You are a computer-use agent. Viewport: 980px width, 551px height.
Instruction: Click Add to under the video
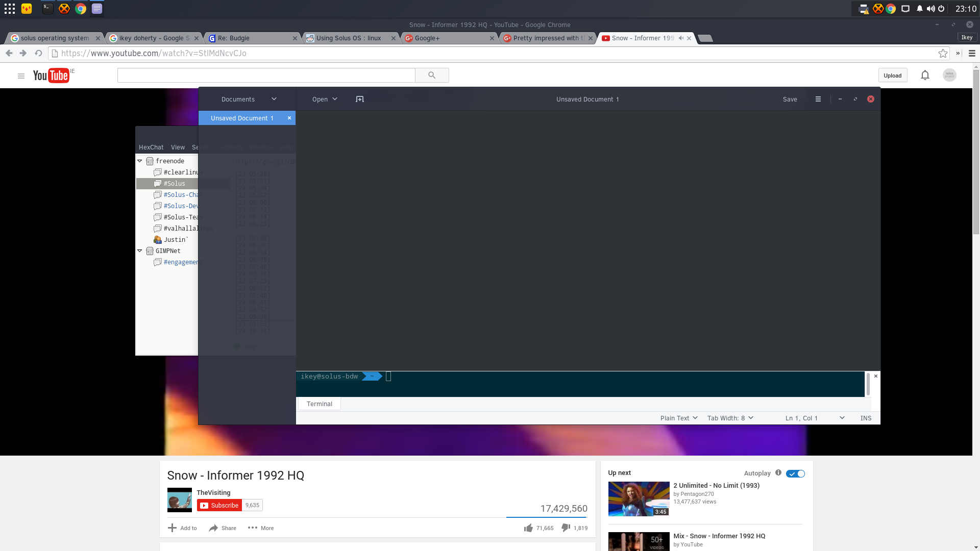click(x=182, y=528)
